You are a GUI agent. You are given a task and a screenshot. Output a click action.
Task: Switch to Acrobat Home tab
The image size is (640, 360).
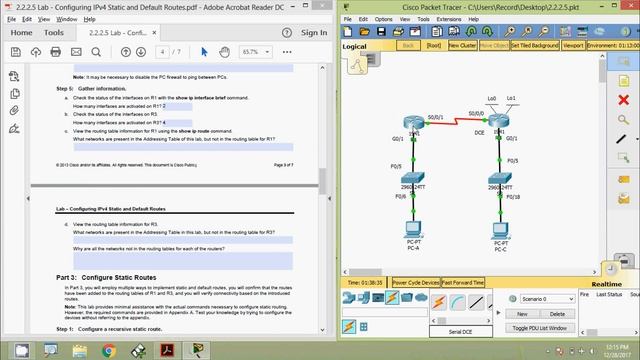click(21, 33)
